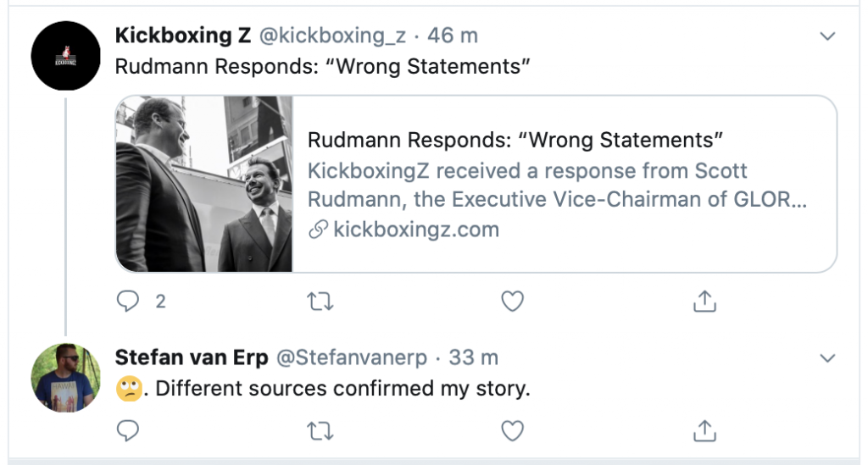Click the @kickboxing_z handle

pyautogui.click(x=332, y=36)
